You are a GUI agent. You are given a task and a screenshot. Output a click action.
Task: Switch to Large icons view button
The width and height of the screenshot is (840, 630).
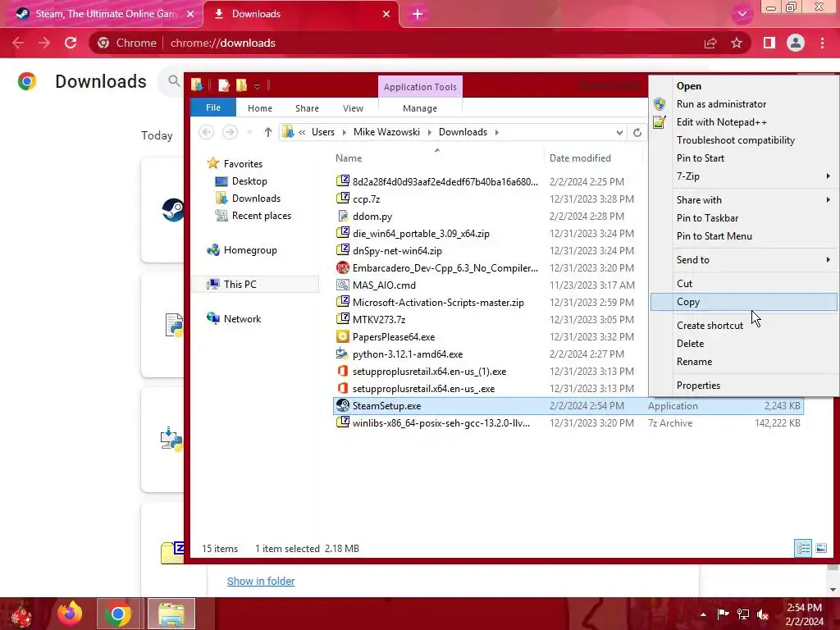point(820,548)
